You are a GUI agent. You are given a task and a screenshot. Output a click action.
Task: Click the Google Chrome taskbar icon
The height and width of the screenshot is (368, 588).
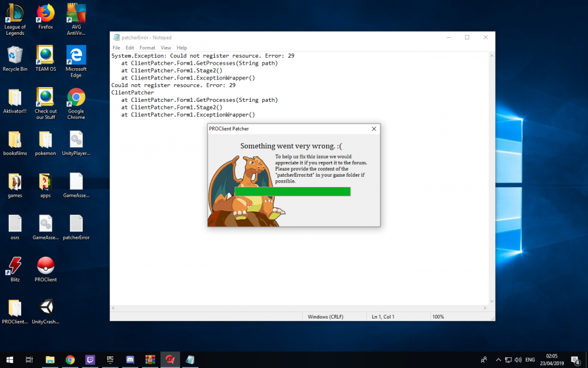click(x=70, y=359)
